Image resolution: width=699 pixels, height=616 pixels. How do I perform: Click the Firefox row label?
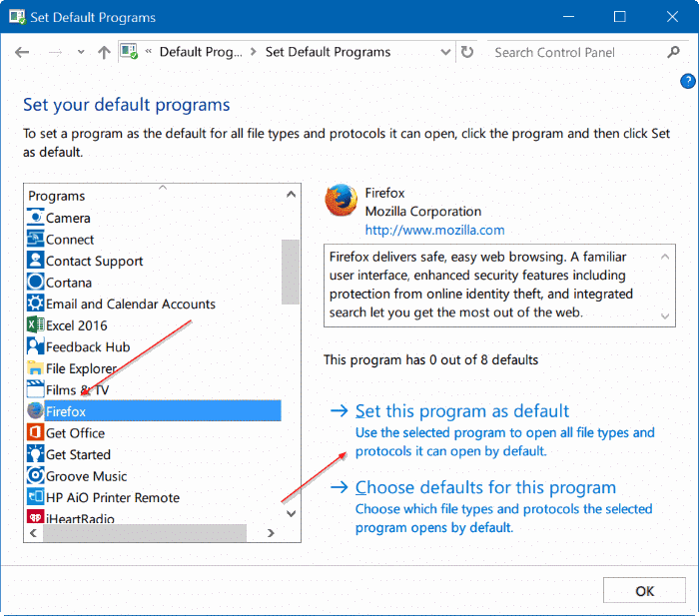pos(66,411)
